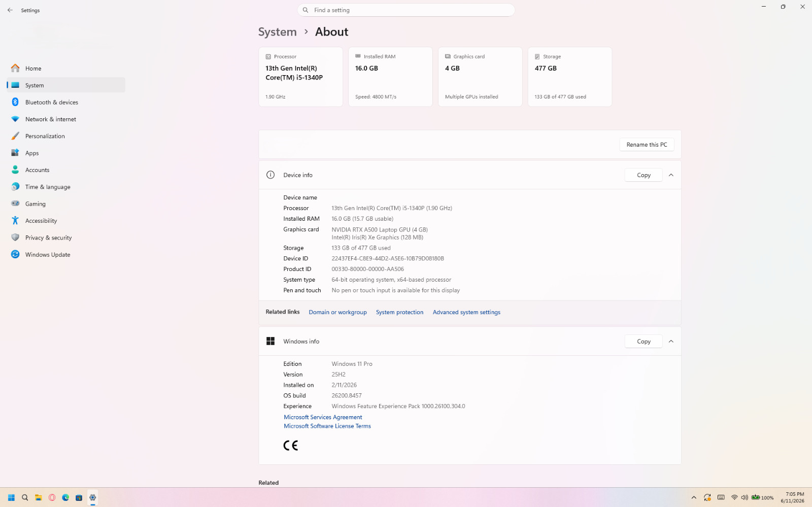Click Rename this PC button
This screenshot has width=812, height=507.
coord(647,145)
